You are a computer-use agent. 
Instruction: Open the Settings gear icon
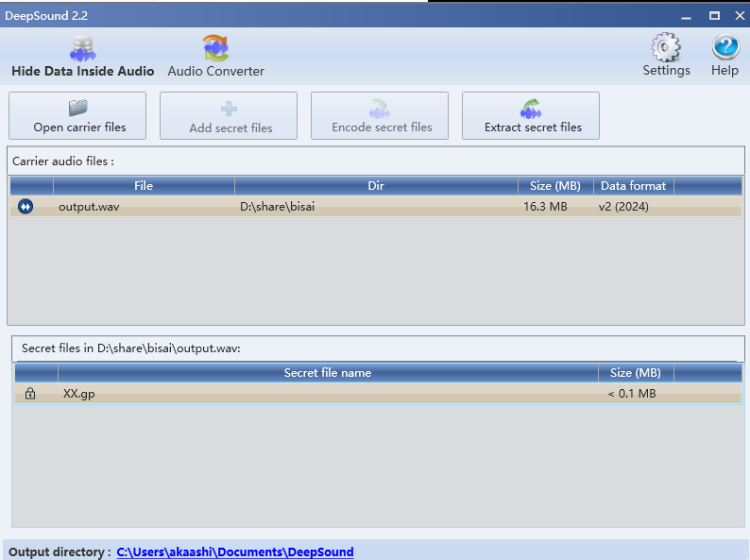666,48
